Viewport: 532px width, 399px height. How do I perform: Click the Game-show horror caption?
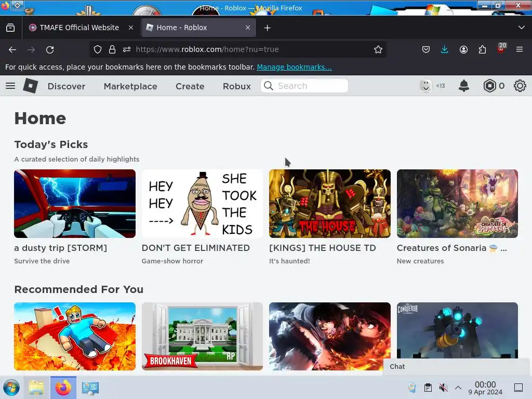coord(172,261)
